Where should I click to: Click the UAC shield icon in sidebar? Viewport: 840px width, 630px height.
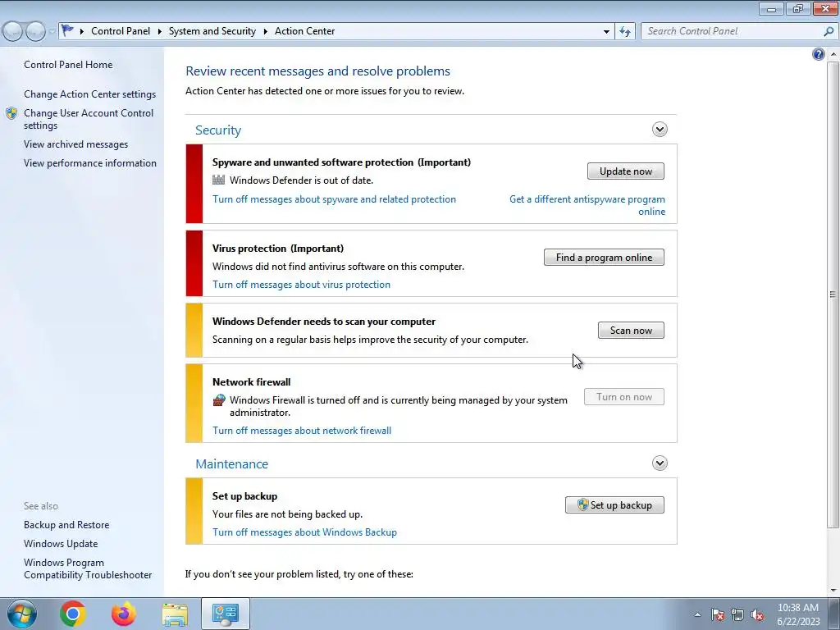click(11, 113)
